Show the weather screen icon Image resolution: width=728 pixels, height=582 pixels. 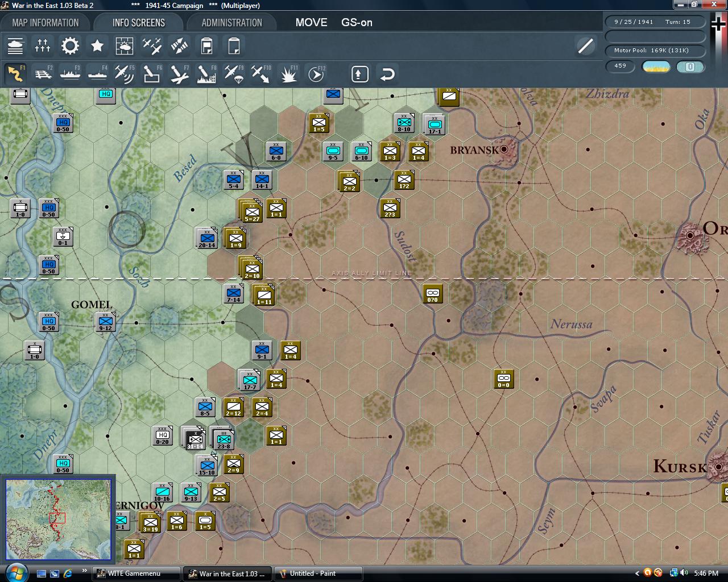[125, 45]
